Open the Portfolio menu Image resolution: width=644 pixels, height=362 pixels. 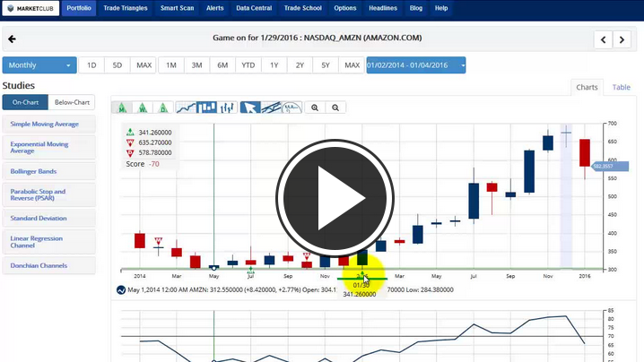79,8
